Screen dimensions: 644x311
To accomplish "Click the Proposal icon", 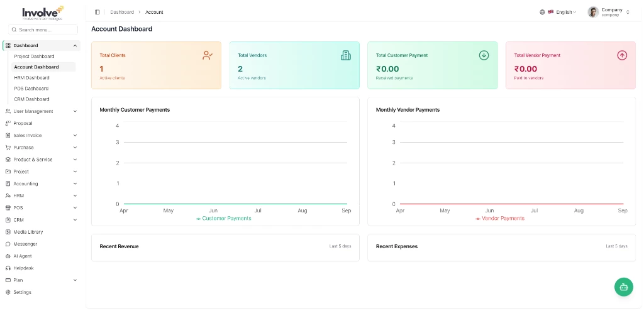I will point(8,123).
